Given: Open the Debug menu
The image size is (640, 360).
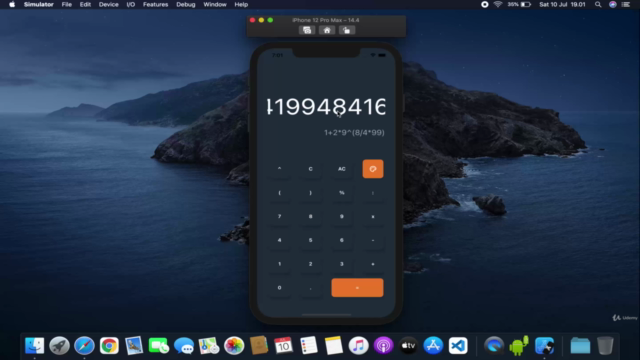Looking at the screenshot, I should 186,4.
